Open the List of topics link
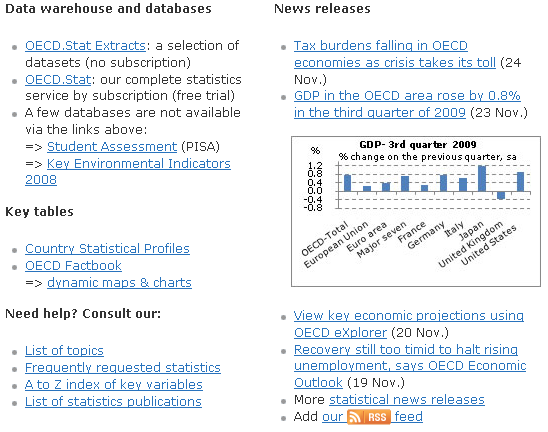 tap(64, 351)
